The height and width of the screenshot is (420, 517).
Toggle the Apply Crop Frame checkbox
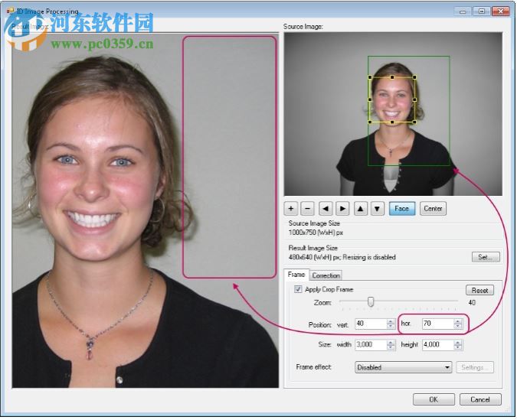[298, 289]
